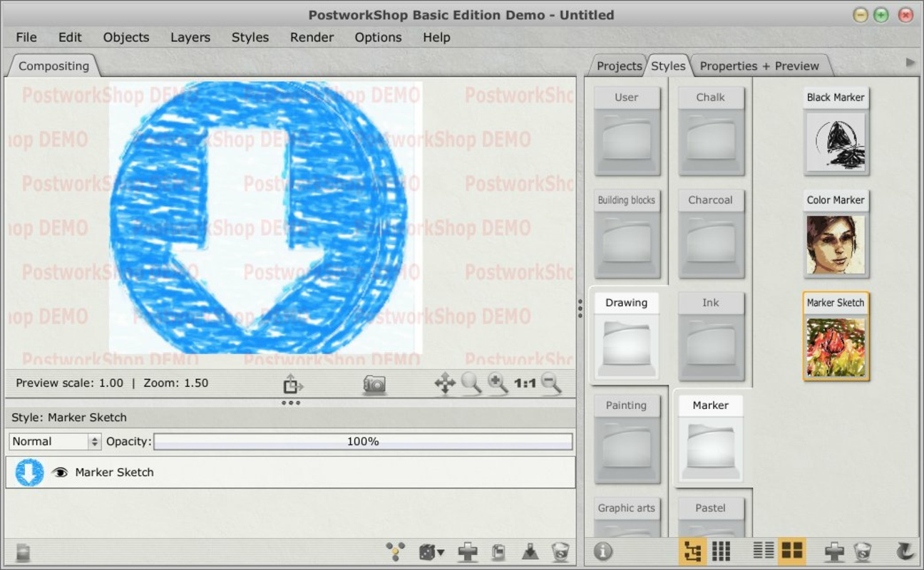Screen dimensions: 924x570
Task: Click the camera snapshot icon
Action: (374, 385)
